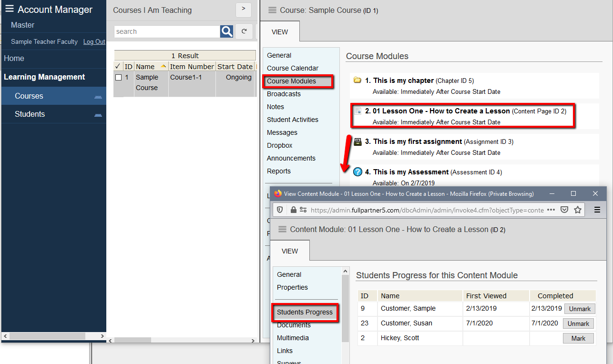613x364 pixels.
Task: Open Notes in the course menu
Action: tap(276, 107)
